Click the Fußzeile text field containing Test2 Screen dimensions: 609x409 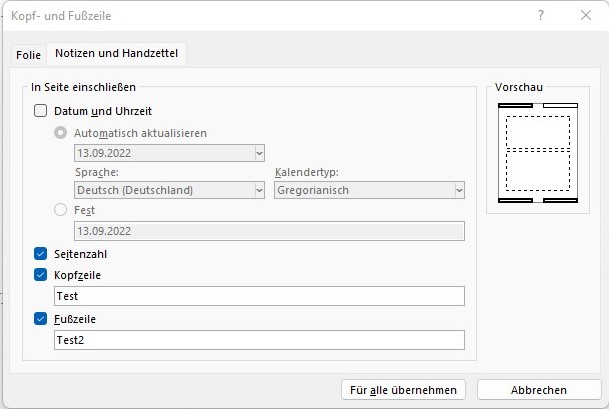(x=259, y=340)
